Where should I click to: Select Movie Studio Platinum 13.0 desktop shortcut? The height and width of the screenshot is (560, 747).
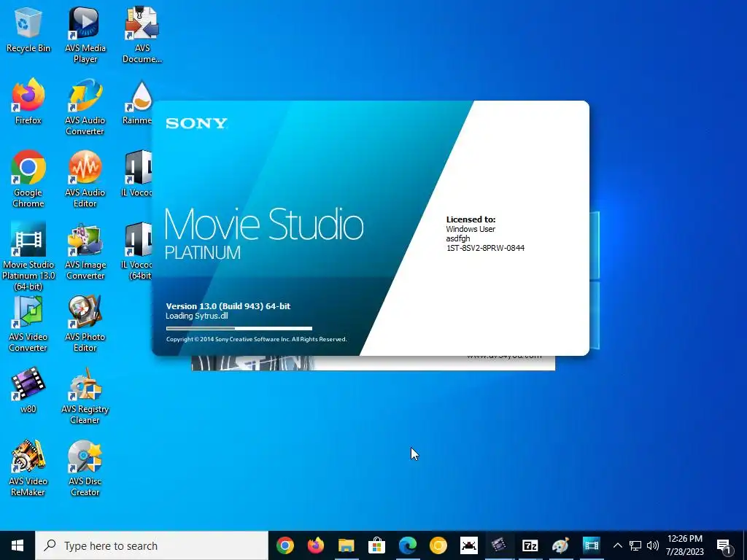(x=28, y=256)
